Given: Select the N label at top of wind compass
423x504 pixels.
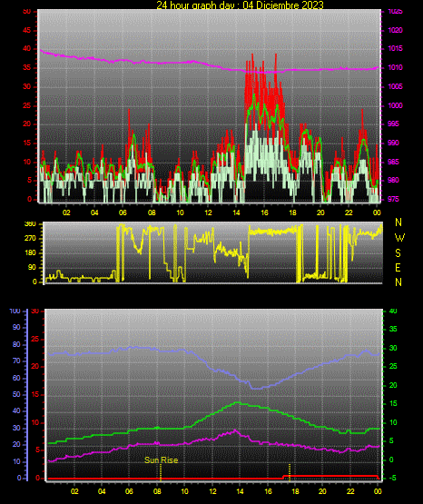Looking at the screenshot, I should coord(398,222).
